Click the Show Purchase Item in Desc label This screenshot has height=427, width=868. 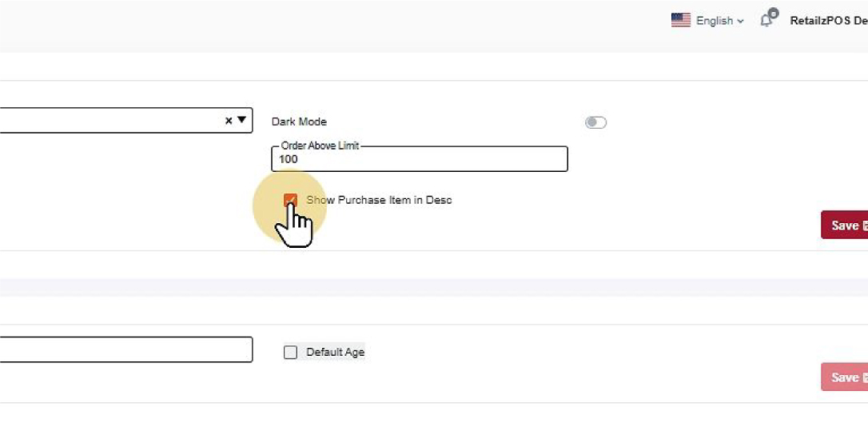[x=379, y=200]
